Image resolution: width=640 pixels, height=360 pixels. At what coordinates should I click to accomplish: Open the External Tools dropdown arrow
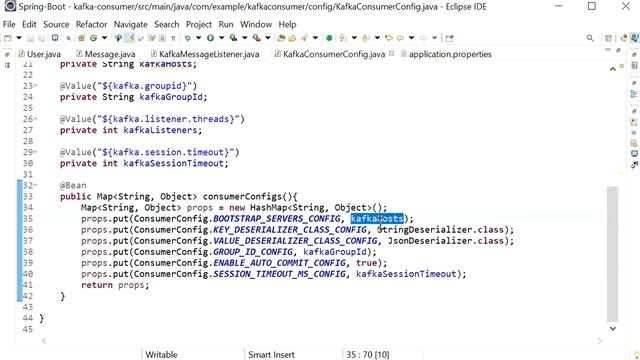coord(268,38)
